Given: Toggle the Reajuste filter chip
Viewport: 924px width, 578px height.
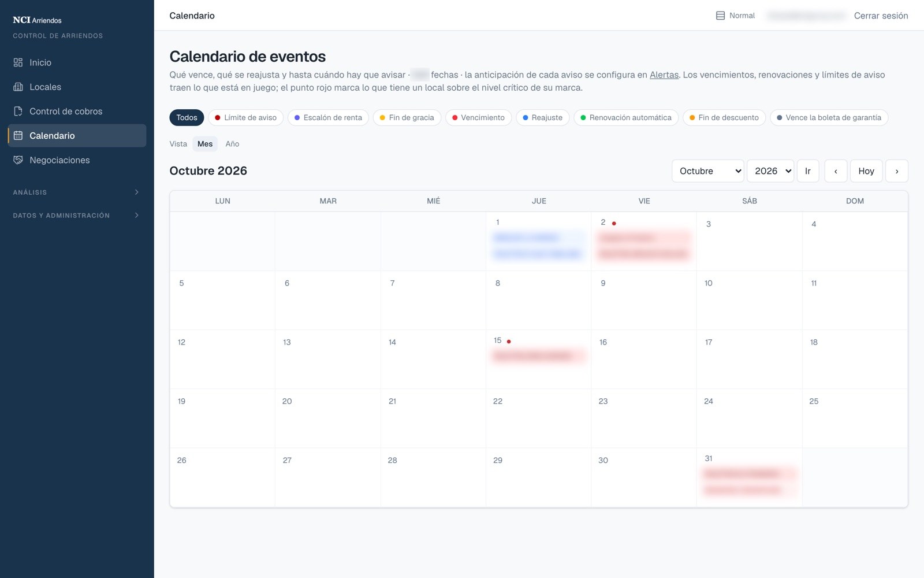Looking at the screenshot, I should pos(542,117).
